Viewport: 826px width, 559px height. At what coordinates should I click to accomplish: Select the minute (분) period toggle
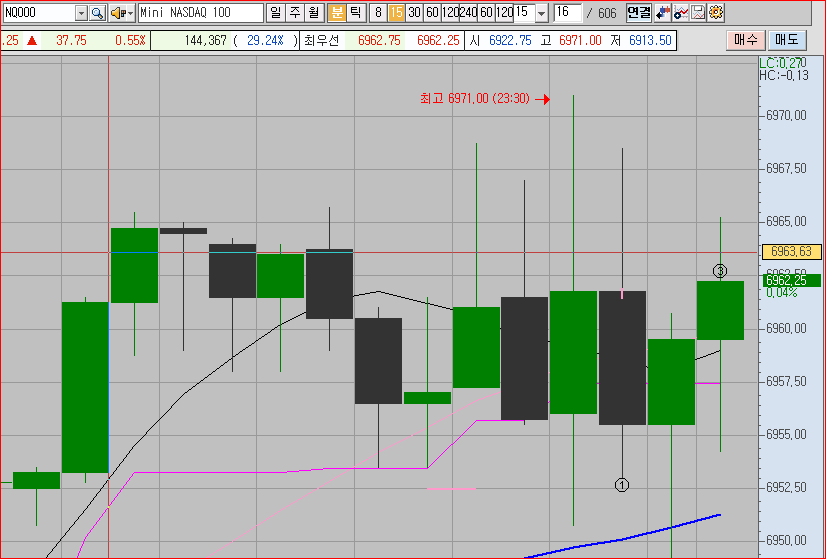click(x=336, y=13)
